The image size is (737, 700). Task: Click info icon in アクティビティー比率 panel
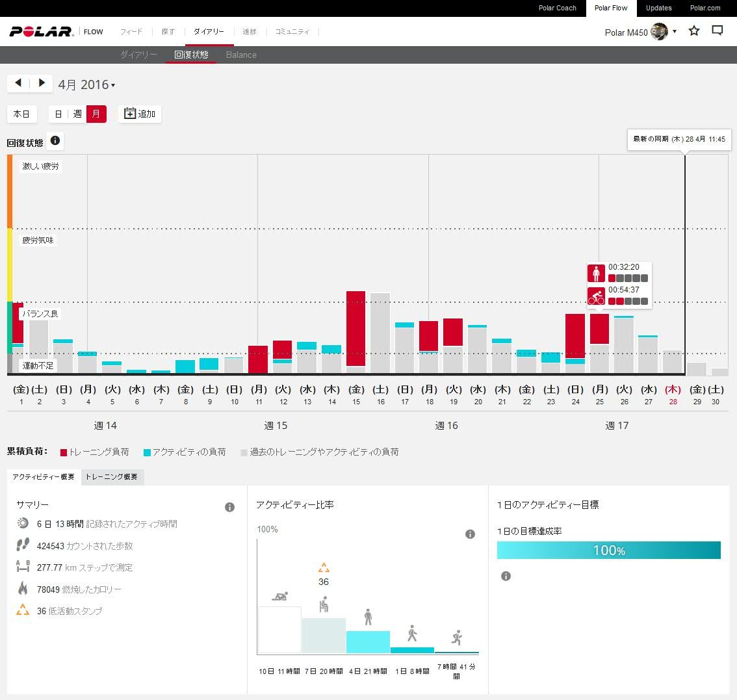coord(470,534)
